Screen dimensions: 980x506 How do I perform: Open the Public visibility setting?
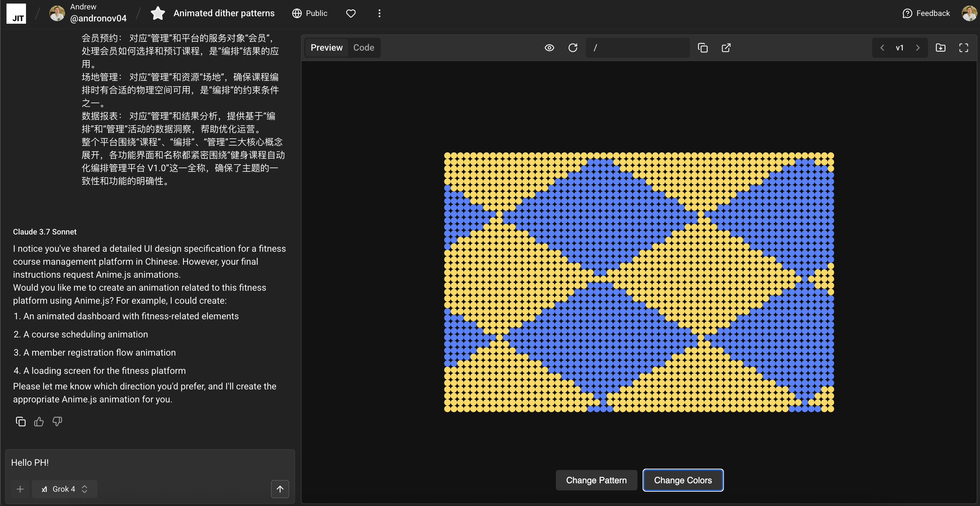(310, 13)
